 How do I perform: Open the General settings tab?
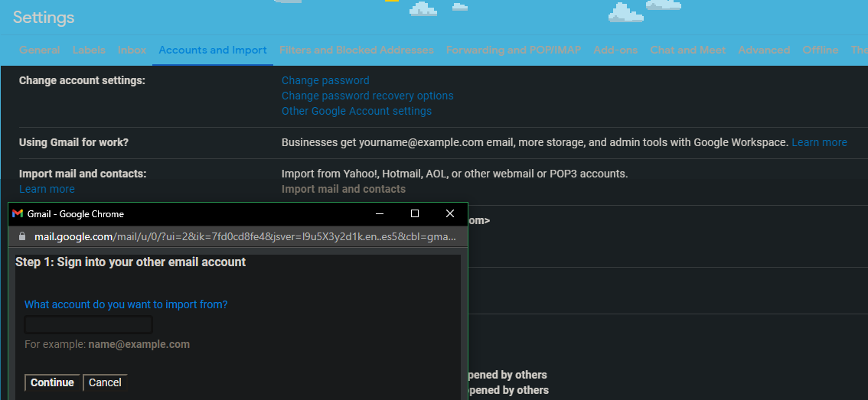tap(39, 50)
